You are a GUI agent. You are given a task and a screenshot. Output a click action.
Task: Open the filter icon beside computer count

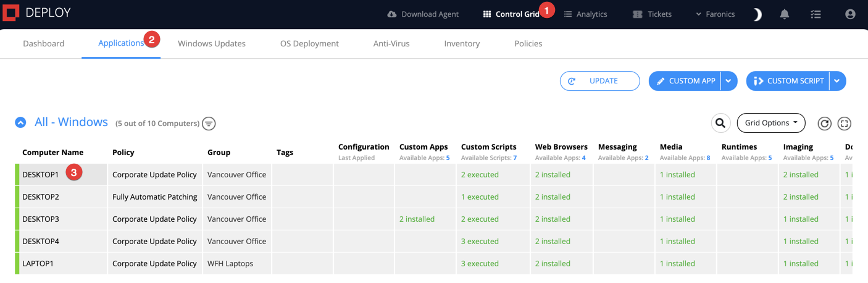click(209, 124)
